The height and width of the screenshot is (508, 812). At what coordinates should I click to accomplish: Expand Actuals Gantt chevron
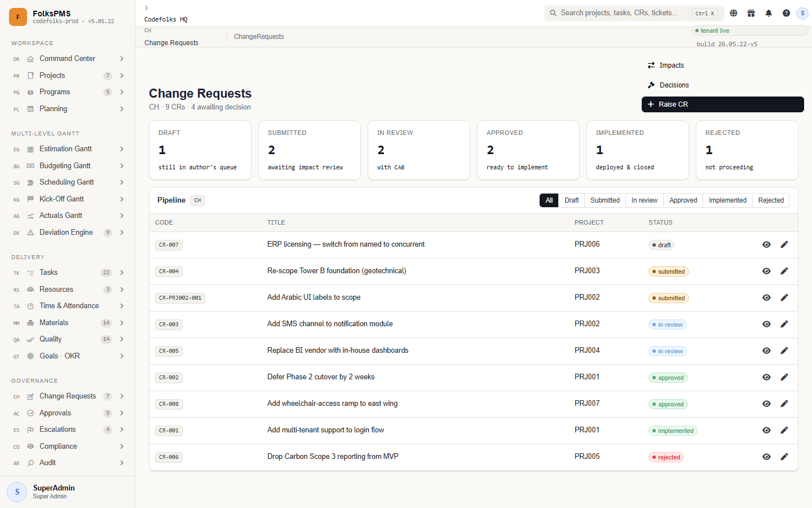pyautogui.click(x=122, y=216)
